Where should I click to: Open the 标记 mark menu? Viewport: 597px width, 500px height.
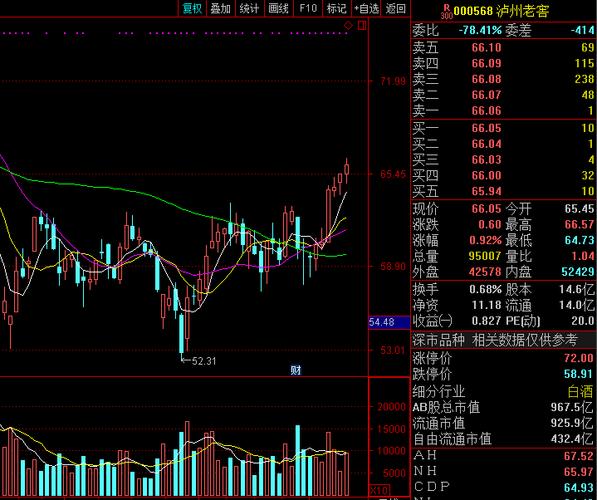pos(337,8)
